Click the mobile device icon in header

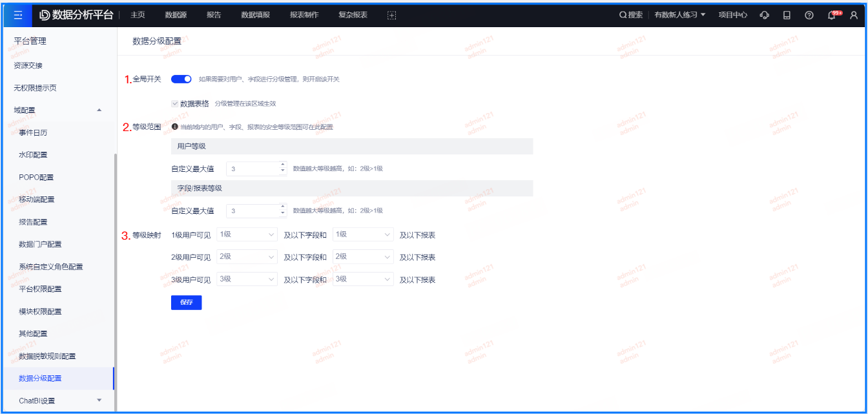point(787,15)
